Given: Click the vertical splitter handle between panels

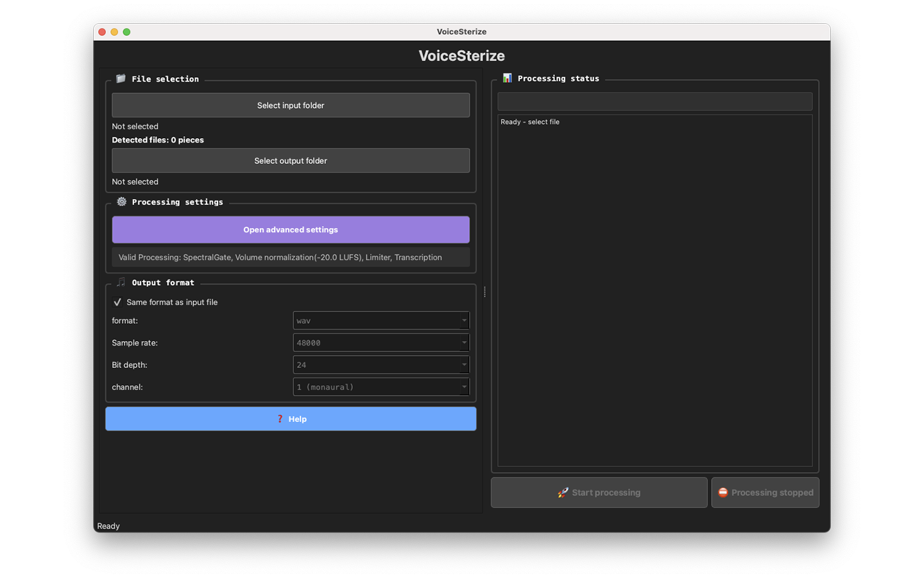Looking at the screenshot, I should pos(484,292).
